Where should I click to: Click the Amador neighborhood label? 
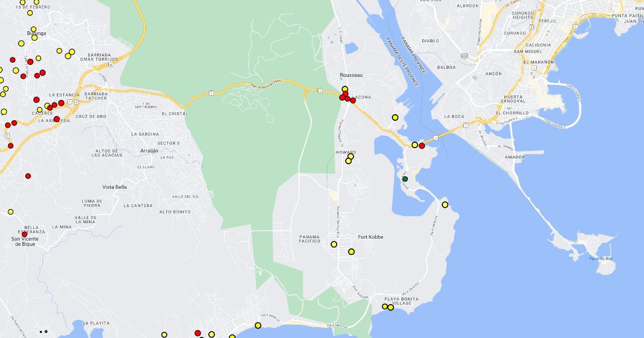point(515,157)
